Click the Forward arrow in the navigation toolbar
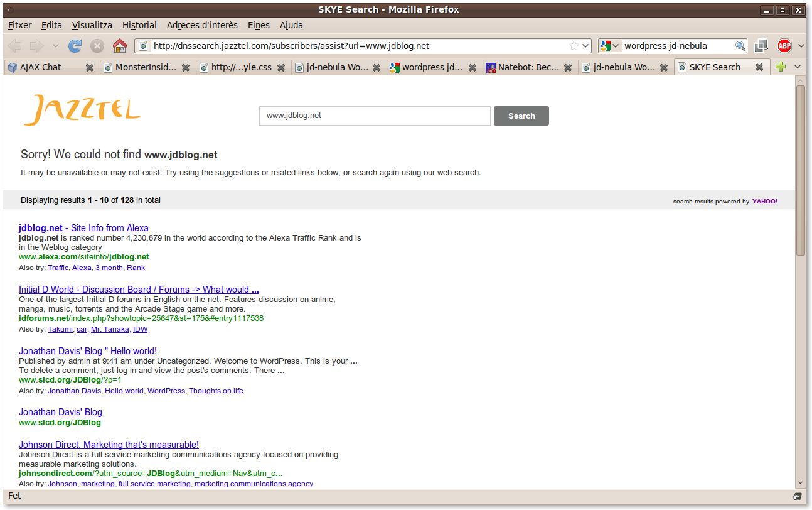 click(36, 46)
